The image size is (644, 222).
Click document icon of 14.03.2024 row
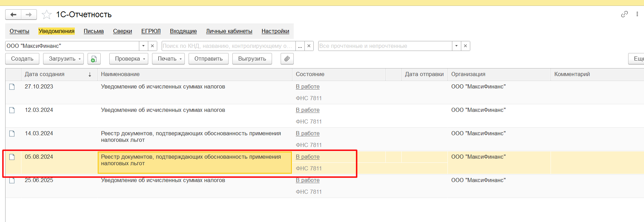pos(12,134)
